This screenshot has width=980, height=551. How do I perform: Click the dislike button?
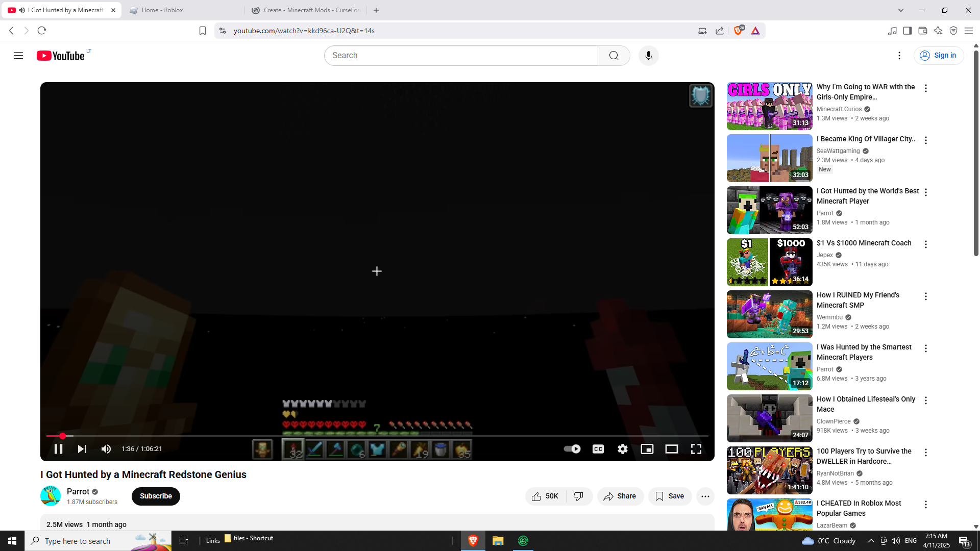click(x=578, y=496)
